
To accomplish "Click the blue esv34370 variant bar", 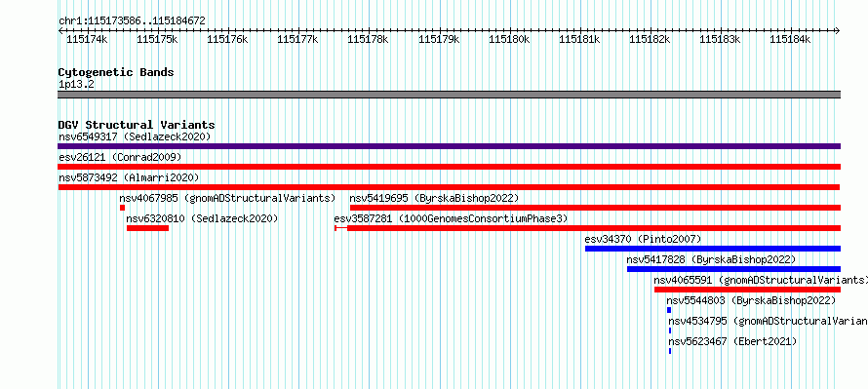I will [713, 249].
